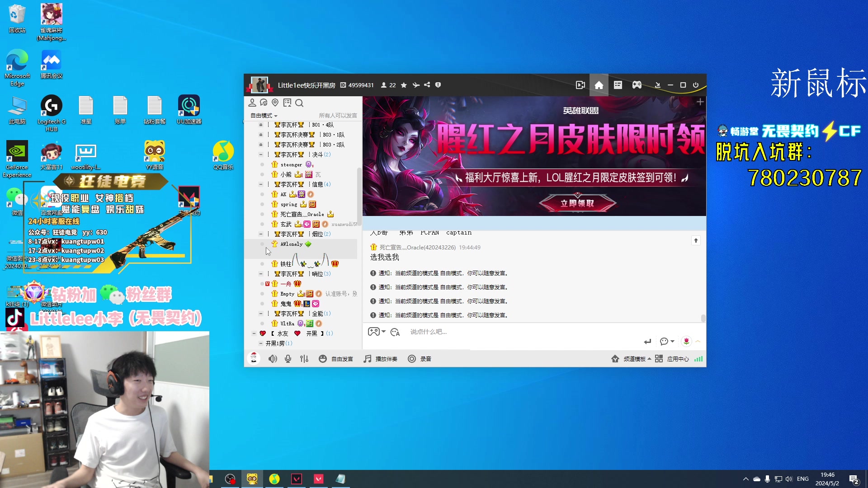Open the Home tab in the YY header
This screenshot has width=868, height=488.
[x=599, y=85]
